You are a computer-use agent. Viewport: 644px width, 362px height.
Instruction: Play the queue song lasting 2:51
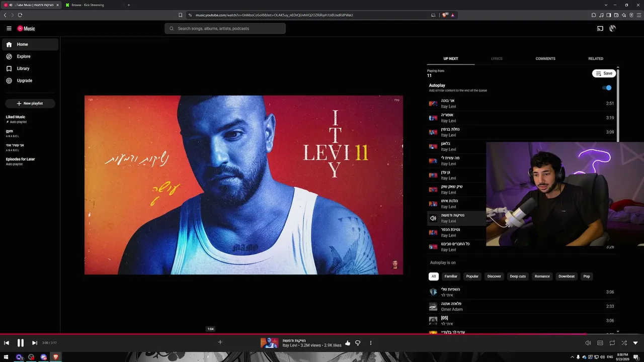[521, 103]
